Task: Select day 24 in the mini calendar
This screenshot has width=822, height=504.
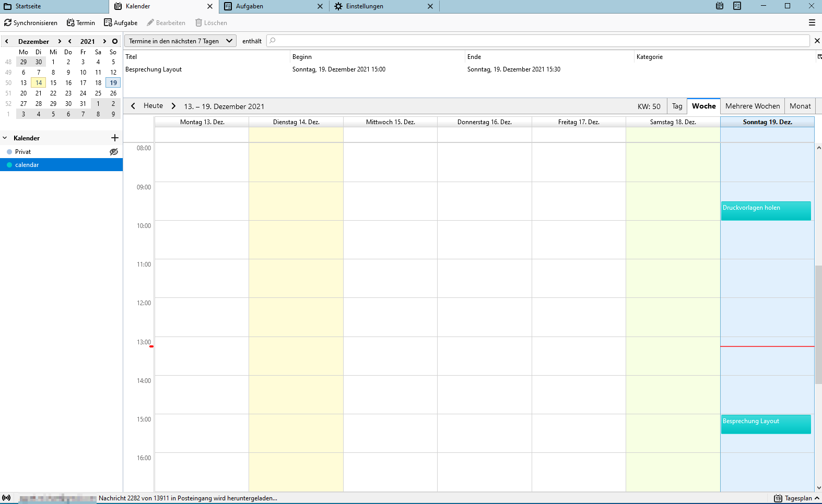Action: click(x=83, y=93)
